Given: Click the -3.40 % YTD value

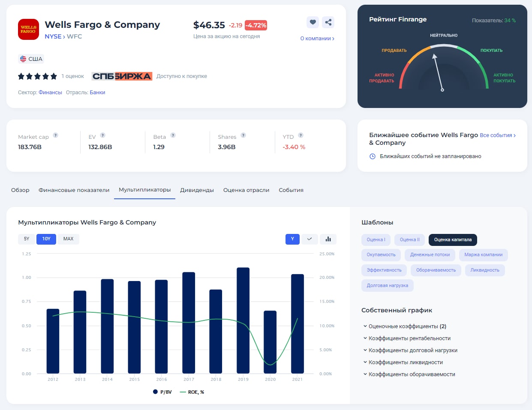Looking at the screenshot, I should tap(294, 147).
